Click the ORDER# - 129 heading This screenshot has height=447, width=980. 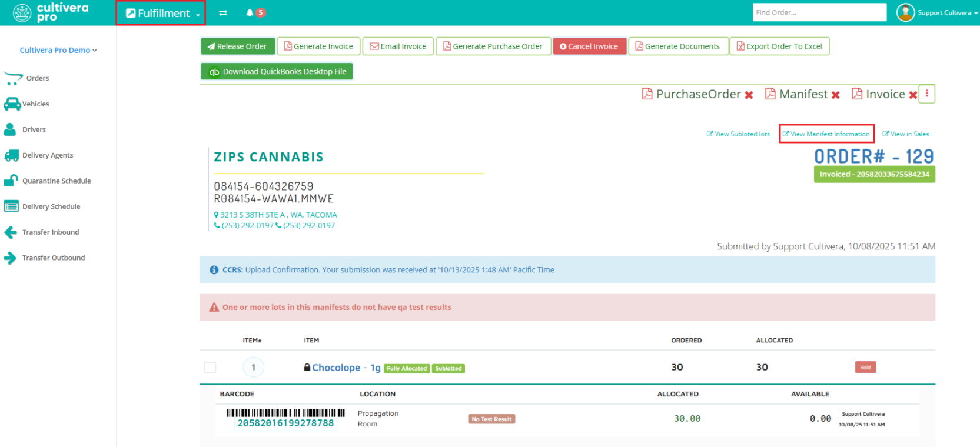(x=874, y=156)
